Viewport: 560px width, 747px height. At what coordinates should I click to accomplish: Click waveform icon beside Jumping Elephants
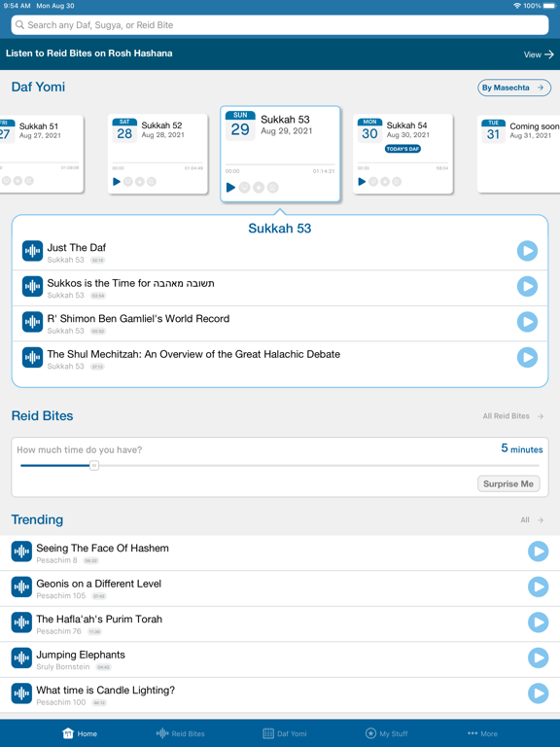21,658
